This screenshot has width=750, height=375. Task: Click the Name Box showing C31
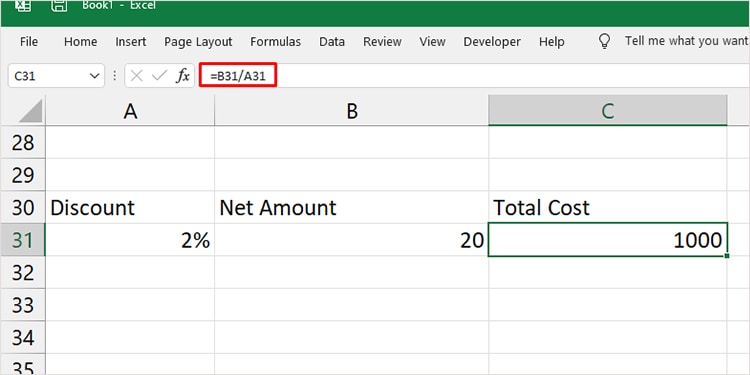(56, 76)
